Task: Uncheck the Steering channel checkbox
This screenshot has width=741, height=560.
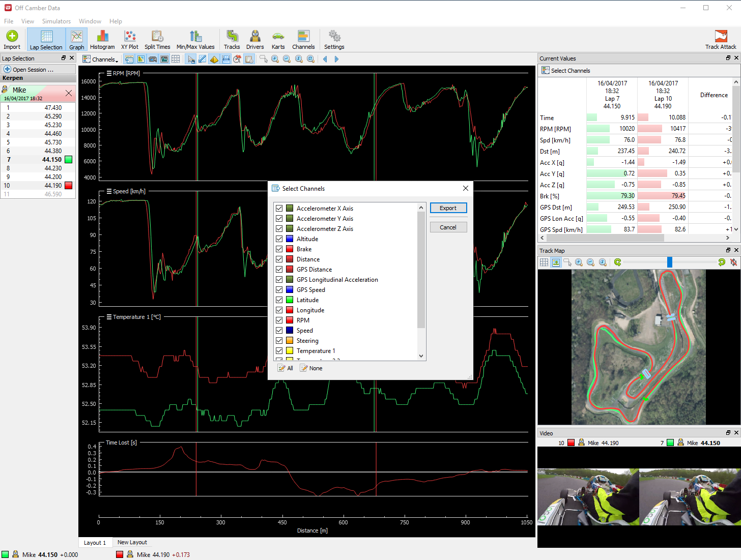Action: [x=279, y=341]
